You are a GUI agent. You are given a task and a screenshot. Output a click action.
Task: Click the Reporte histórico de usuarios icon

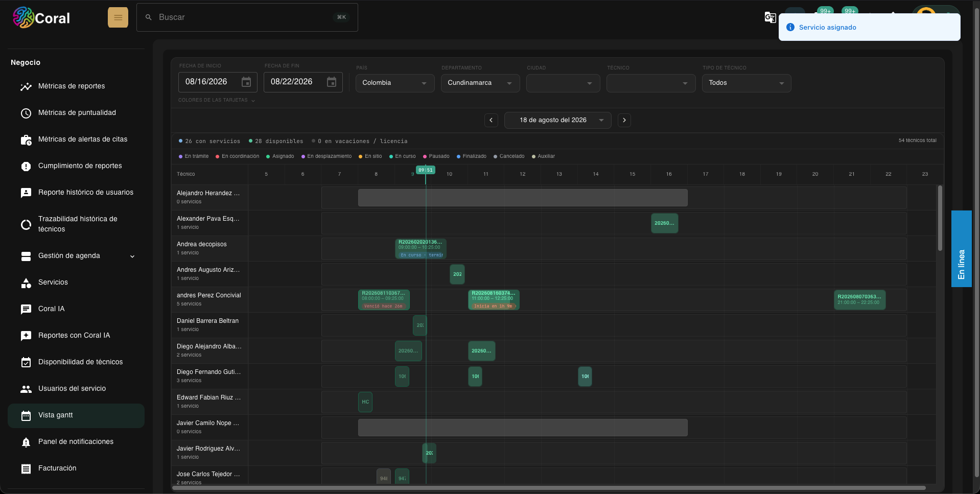pyautogui.click(x=26, y=193)
